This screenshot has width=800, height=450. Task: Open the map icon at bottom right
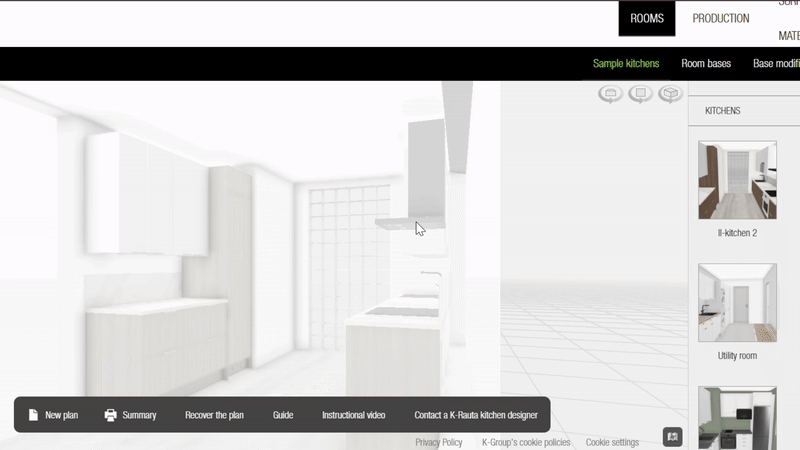[x=672, y=437]
